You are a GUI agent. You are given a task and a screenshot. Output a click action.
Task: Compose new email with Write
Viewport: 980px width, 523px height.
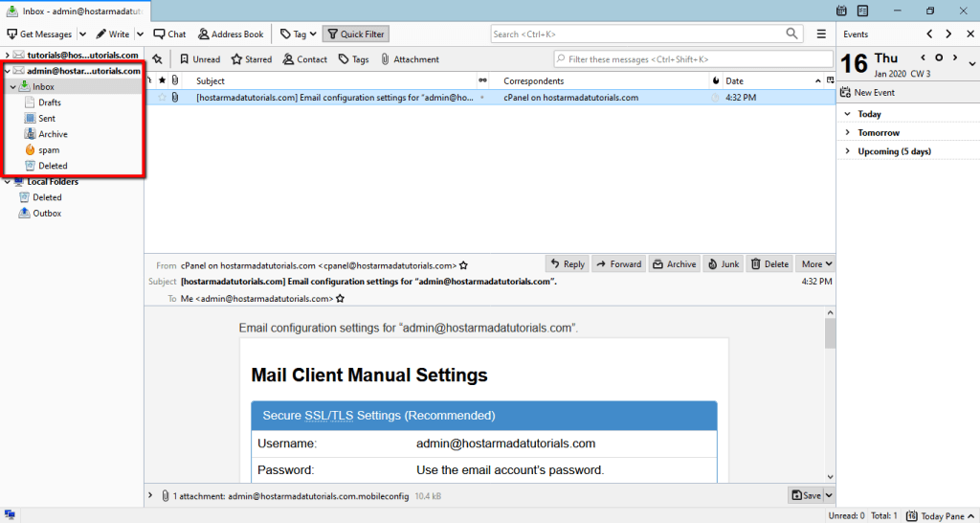[113, 34]
